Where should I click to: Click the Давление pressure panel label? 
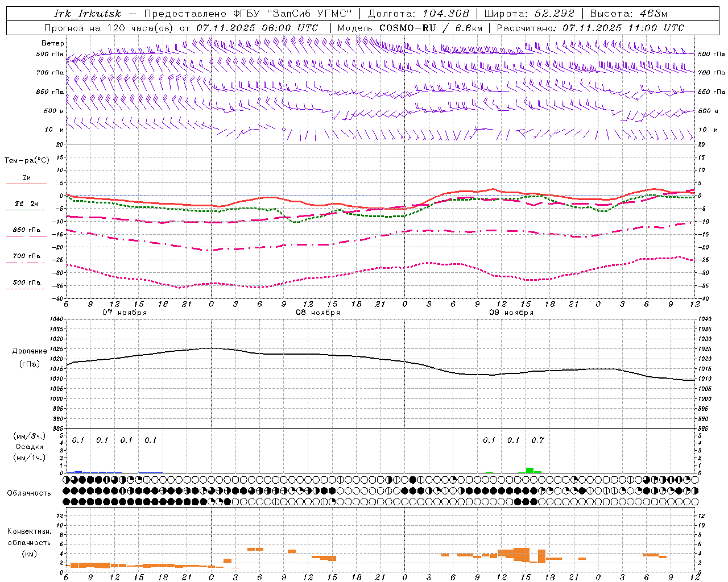[30, 351]
